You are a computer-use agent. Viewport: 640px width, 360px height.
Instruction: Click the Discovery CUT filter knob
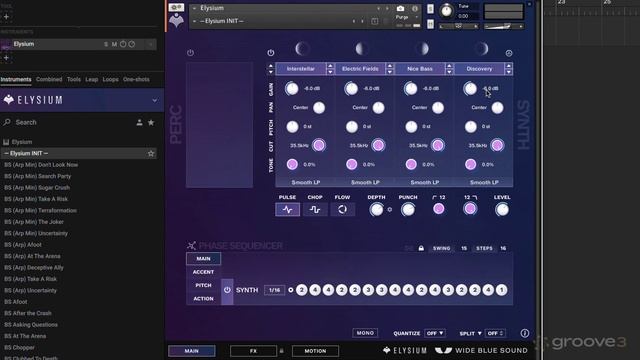pyautogui.click(x=497, y=145)
